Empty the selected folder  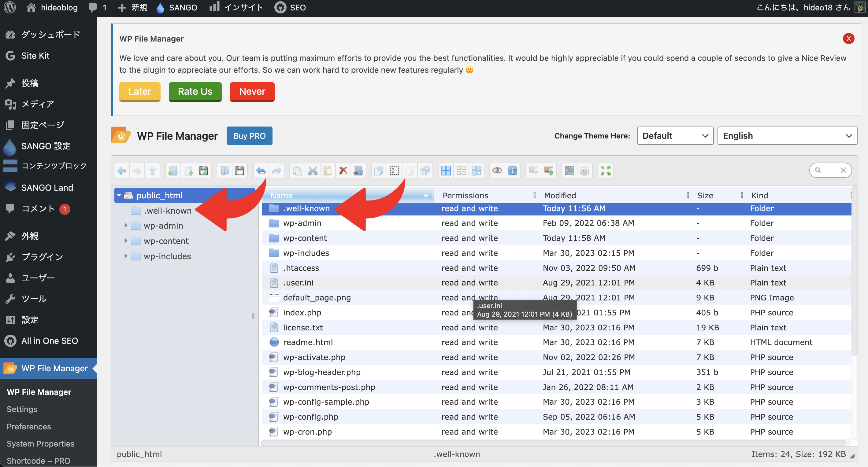tap(358, 171)
